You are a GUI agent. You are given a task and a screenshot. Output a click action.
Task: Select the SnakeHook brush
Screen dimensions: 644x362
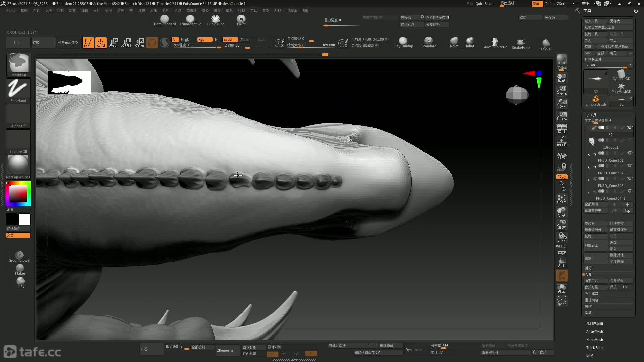pyautogui.click(x=521, y=44)
